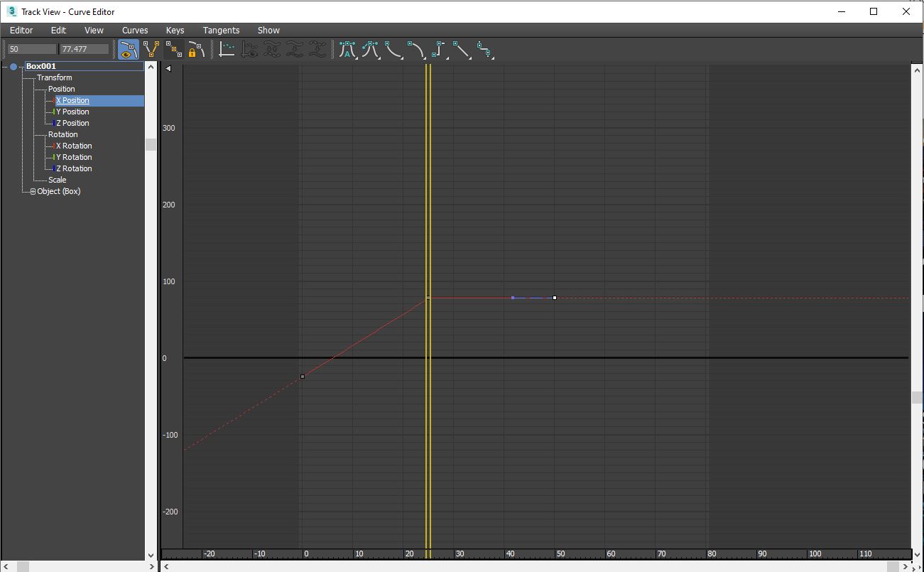Open the Curves menu
The width and height of the screenshot is (924, 572).
click(x=134, y=30)
